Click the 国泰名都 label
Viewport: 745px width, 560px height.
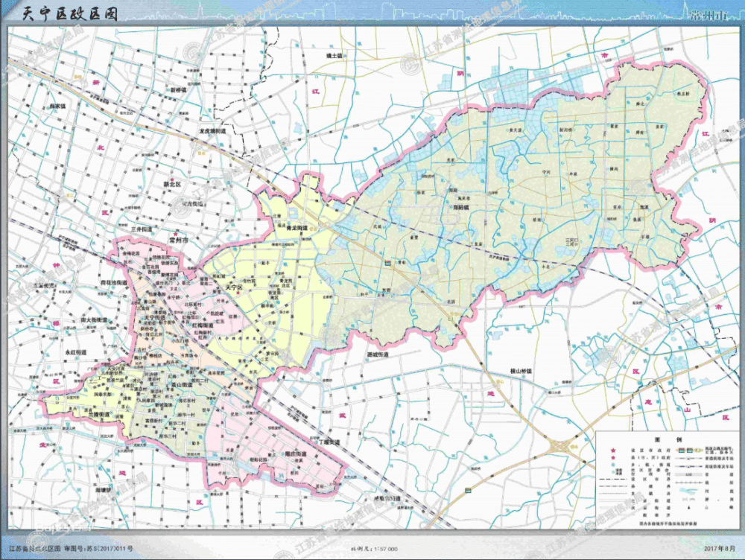tap(102, 394)
